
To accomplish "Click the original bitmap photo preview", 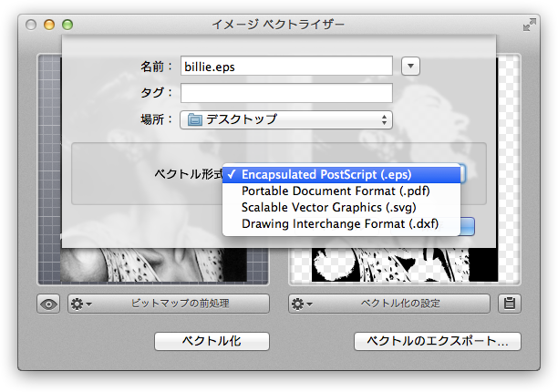I will [x=153, y=265].
